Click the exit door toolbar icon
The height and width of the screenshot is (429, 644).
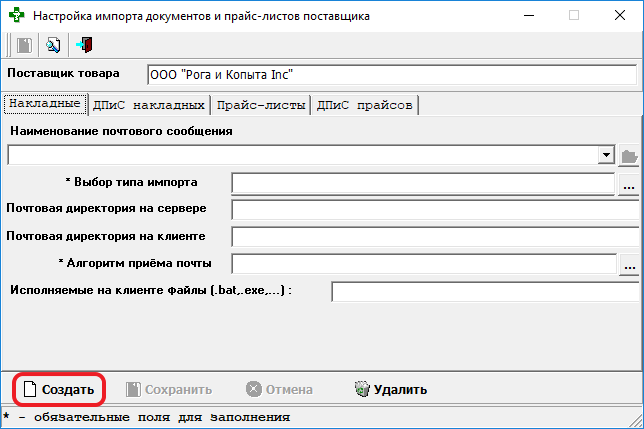[x=85, y=45]
